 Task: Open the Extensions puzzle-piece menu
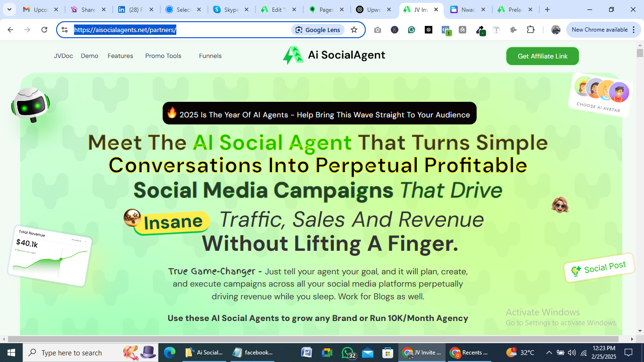click(x=530, y=30)
